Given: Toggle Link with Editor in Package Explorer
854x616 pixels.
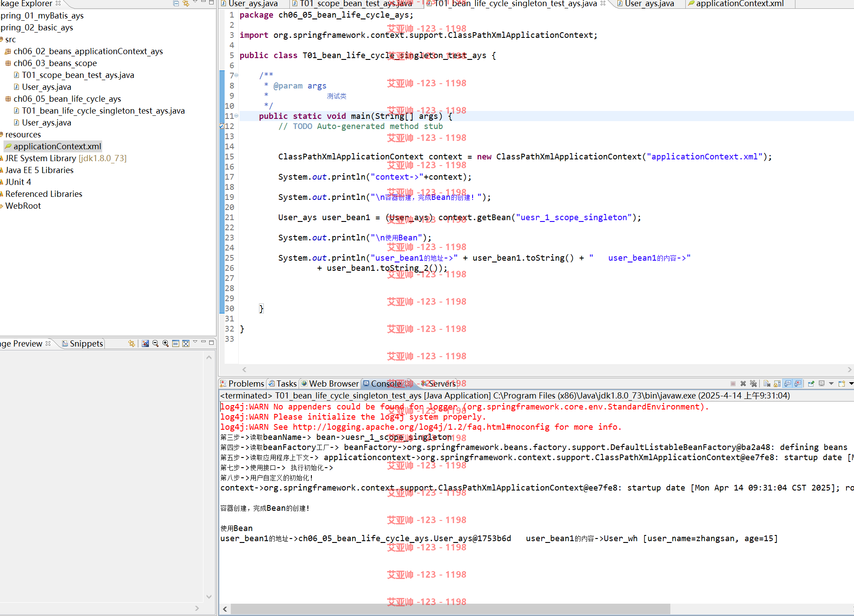Looking at the screenshot, I should point(186,3).
